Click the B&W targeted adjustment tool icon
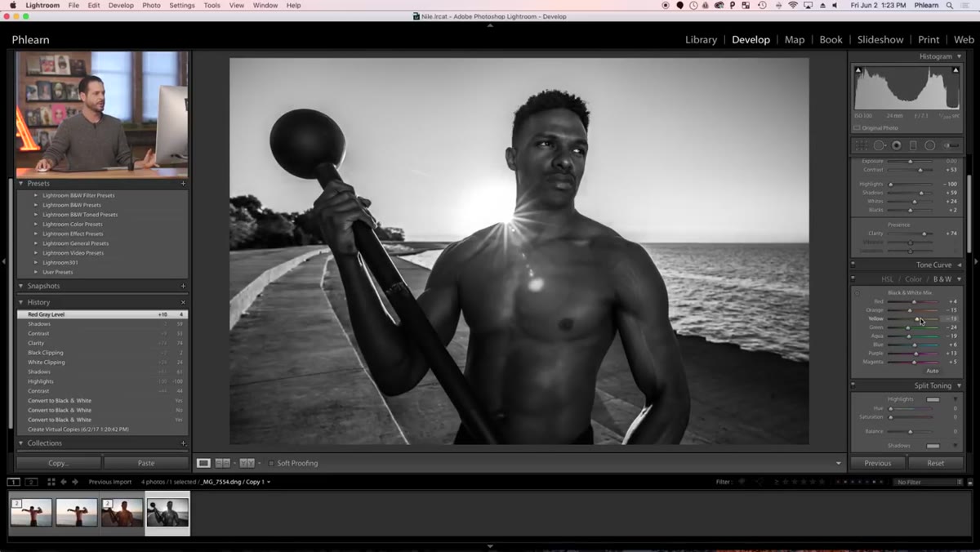980x552 pixels. [857, 293]
